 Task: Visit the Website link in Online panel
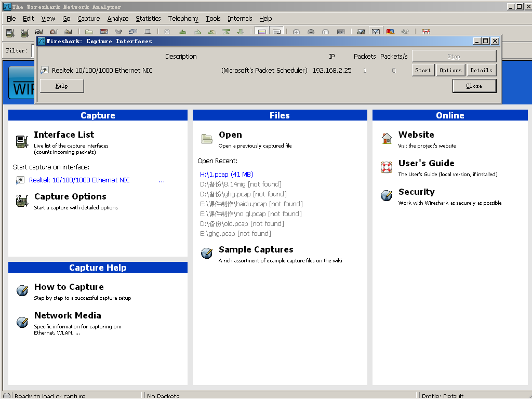(416, 135)
